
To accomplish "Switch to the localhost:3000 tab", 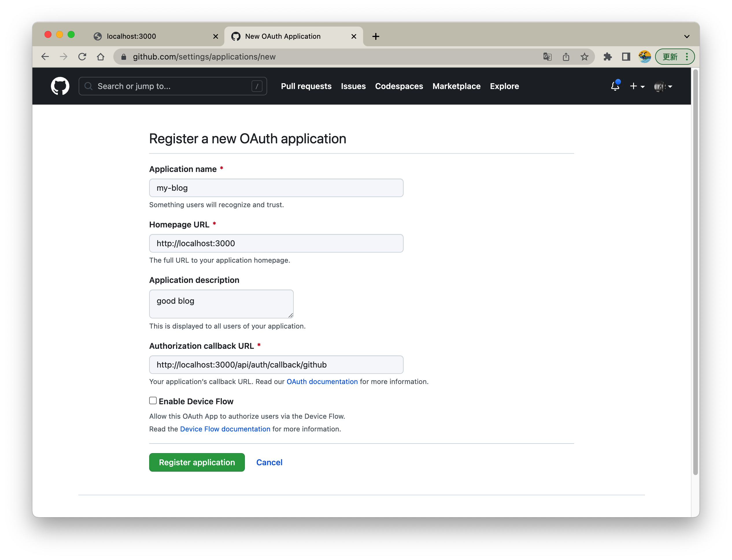I will click(x=156, y=36).
